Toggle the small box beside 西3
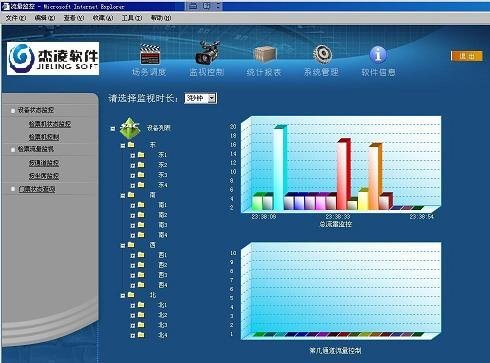The height and width of the screenshot is (363, 490). point(133,275)
